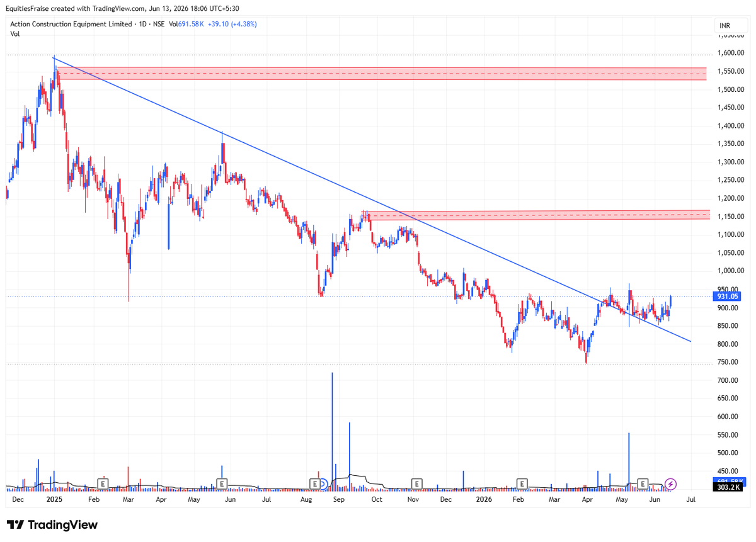Viewport: 756px width, 542px height.
Task: Click the 1,600.00 price axis label
Action: click(731, 53)
